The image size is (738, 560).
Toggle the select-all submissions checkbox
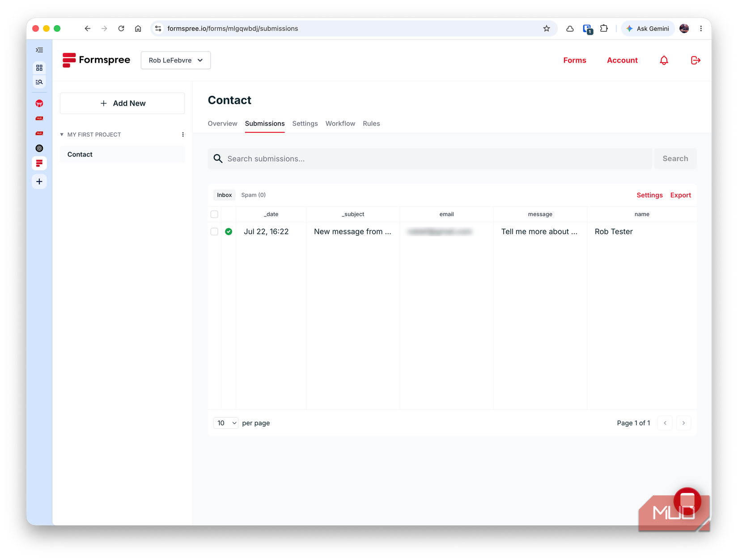coord(214,214)
